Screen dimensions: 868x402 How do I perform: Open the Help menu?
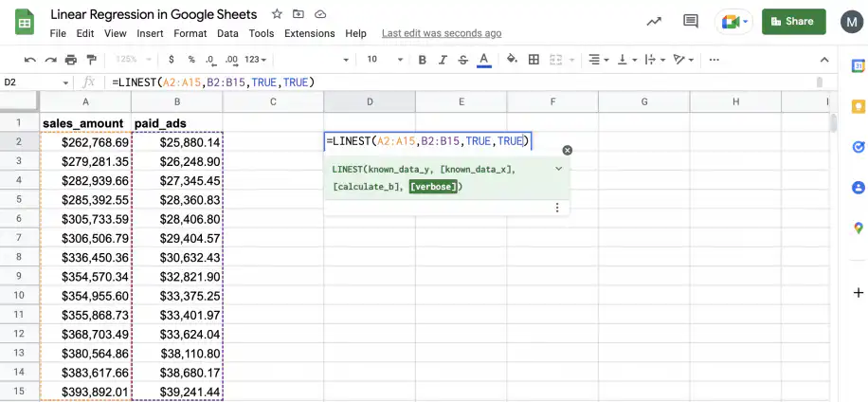click(x=356, y=33)
